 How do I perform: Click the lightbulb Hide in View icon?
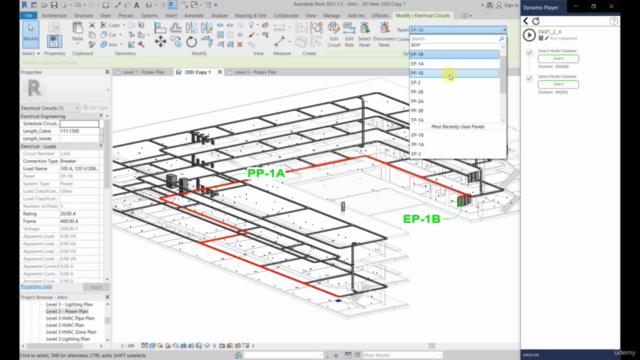coord(251,25)
